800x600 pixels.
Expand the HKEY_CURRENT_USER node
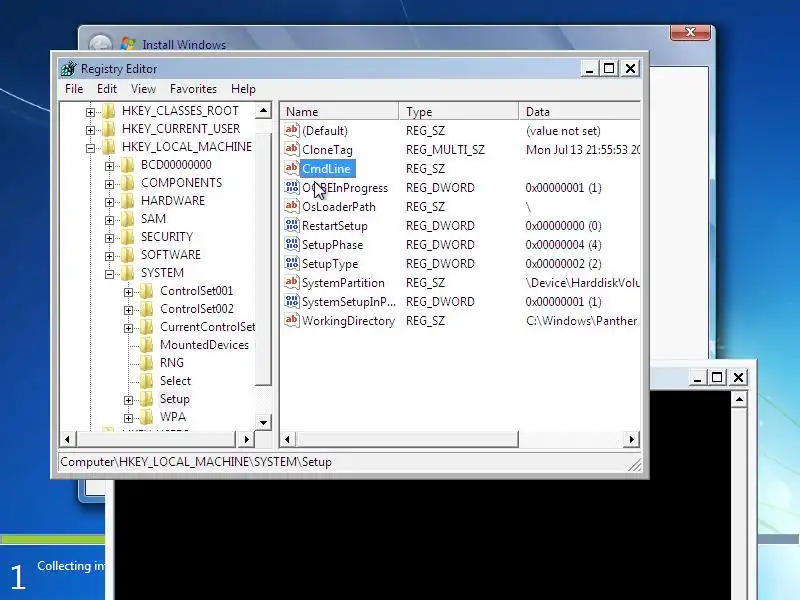tap(90, 130)
